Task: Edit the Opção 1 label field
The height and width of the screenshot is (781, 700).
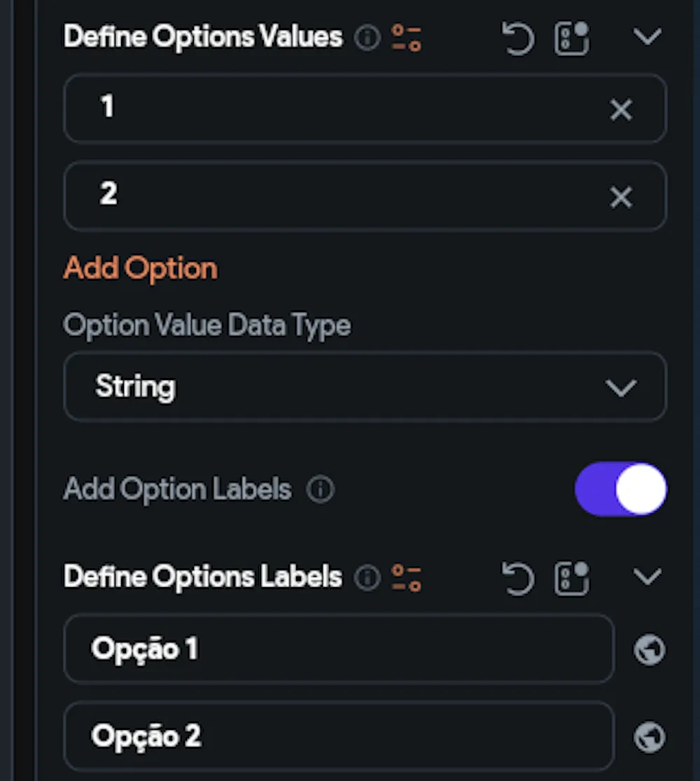Action: click(339, 649)
